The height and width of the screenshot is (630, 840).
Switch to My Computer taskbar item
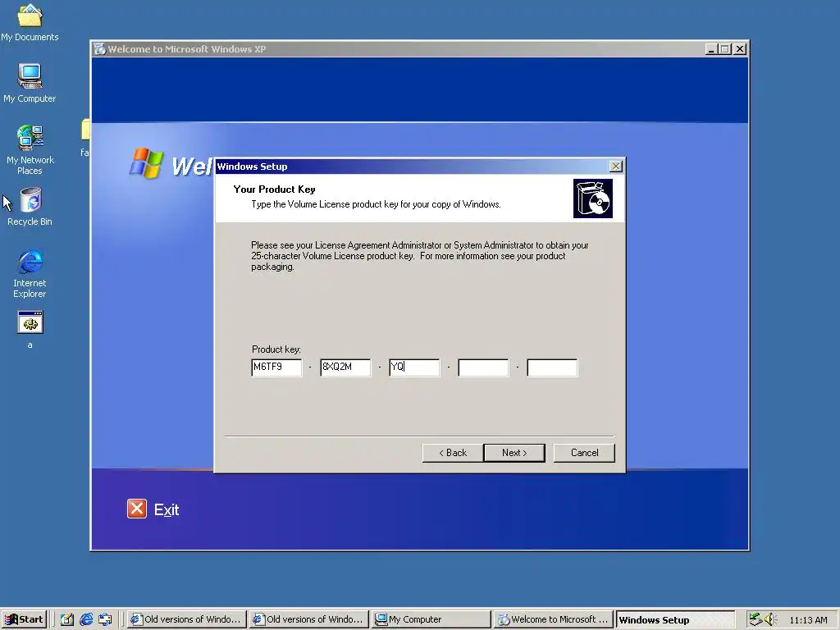431,619
